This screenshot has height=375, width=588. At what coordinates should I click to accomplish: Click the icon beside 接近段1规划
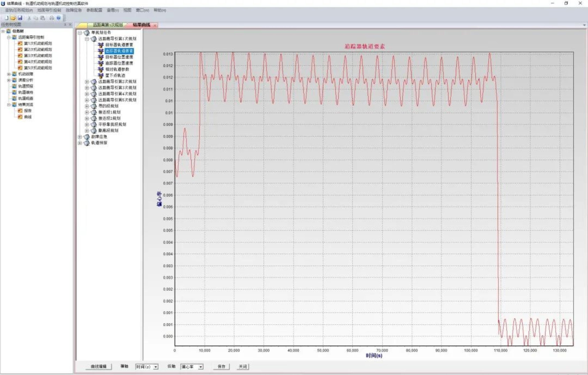(x=94, y=112)
